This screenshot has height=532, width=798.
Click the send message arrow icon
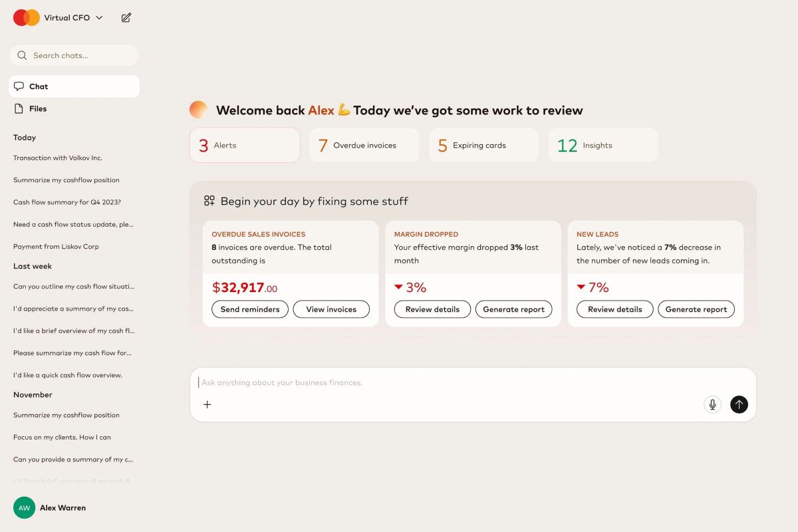coord(739,404)
